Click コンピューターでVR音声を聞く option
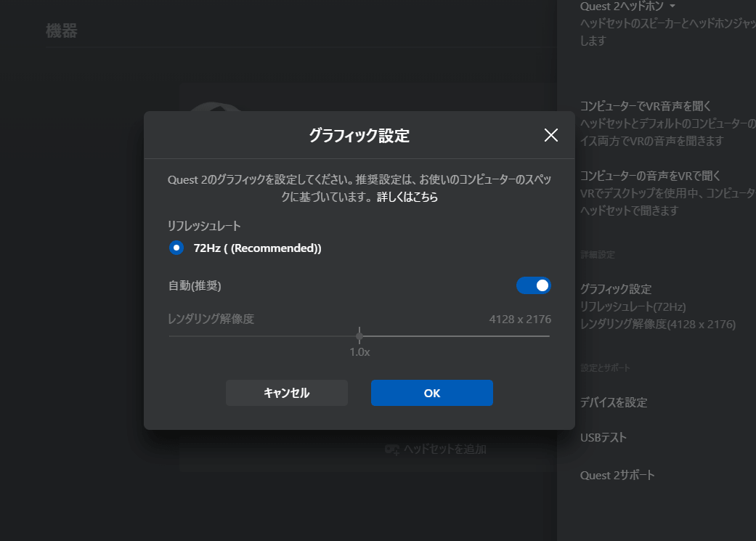The image size is (756, 541). click(x=645, y=106)
